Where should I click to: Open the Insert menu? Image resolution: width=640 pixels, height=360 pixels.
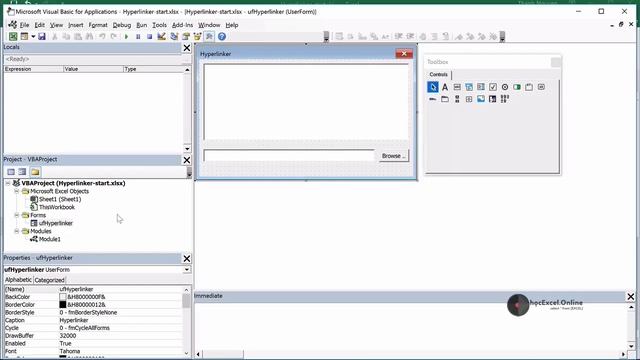(x=76, y=25)
